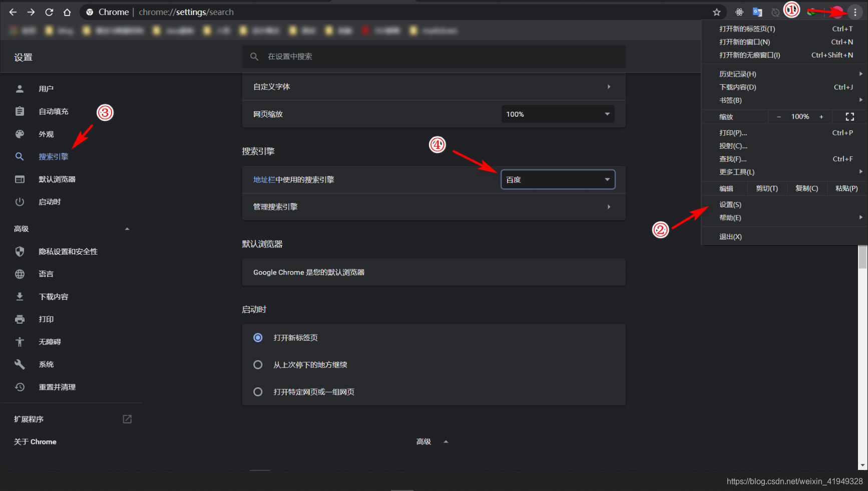Click the 系统 wrench icon
Viewport: 868px width, 491px height.
point(20,364)
